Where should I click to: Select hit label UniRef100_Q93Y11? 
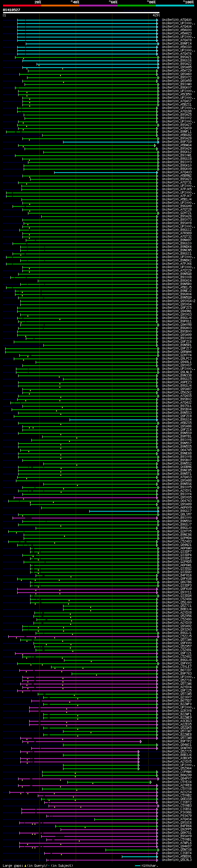coord(177,592)
